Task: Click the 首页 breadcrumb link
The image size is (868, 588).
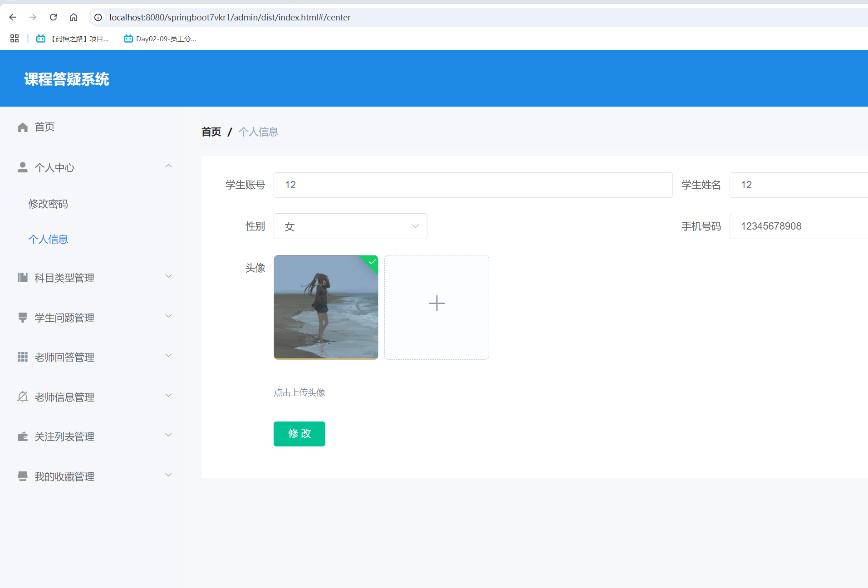Action: (211, 132)
